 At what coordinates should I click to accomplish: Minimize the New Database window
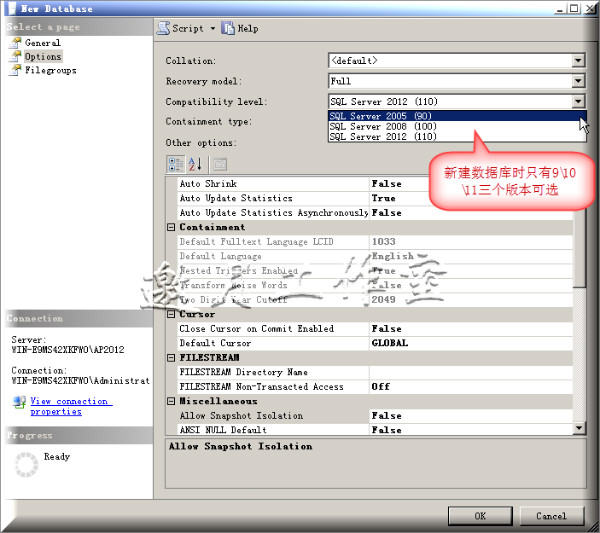point(561,8)
